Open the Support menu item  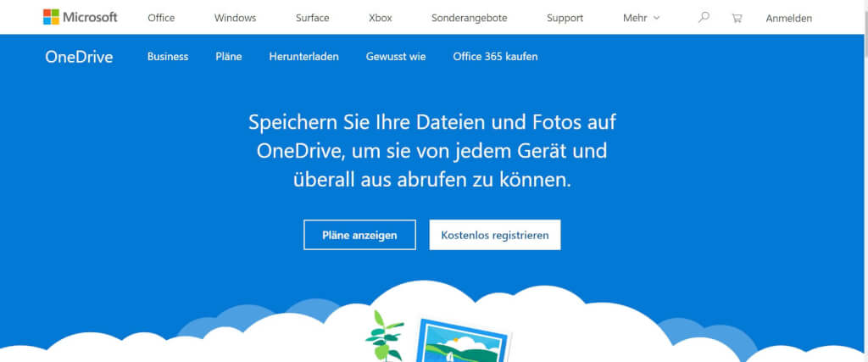tap(565, 18)
